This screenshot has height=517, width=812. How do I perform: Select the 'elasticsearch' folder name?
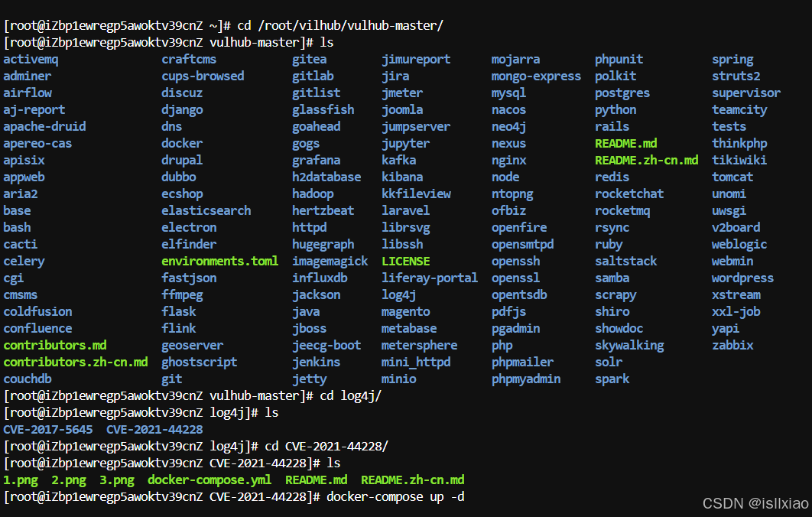click(206, 211)
